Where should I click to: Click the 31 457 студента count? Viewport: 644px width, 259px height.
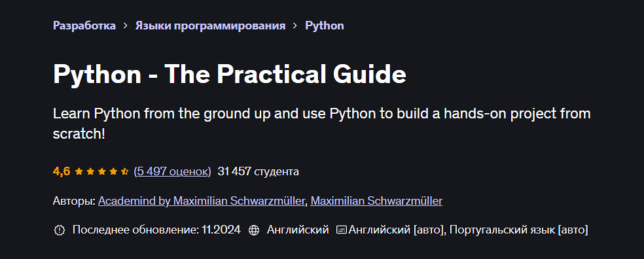(259, 171)
